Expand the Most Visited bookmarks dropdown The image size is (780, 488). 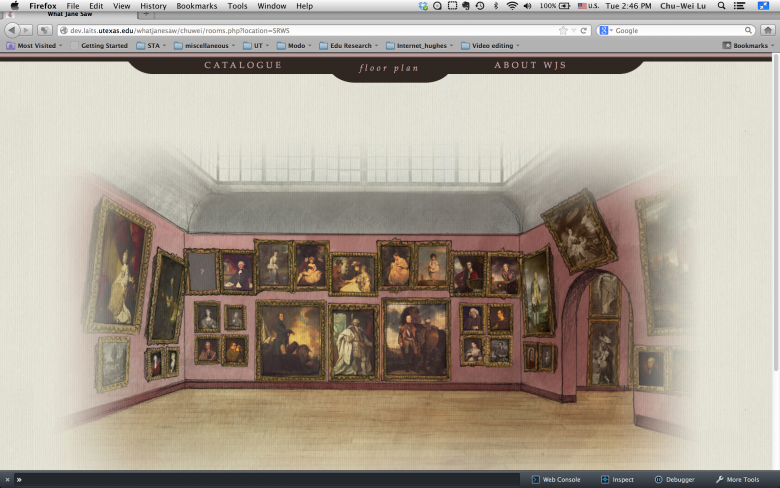34,45
